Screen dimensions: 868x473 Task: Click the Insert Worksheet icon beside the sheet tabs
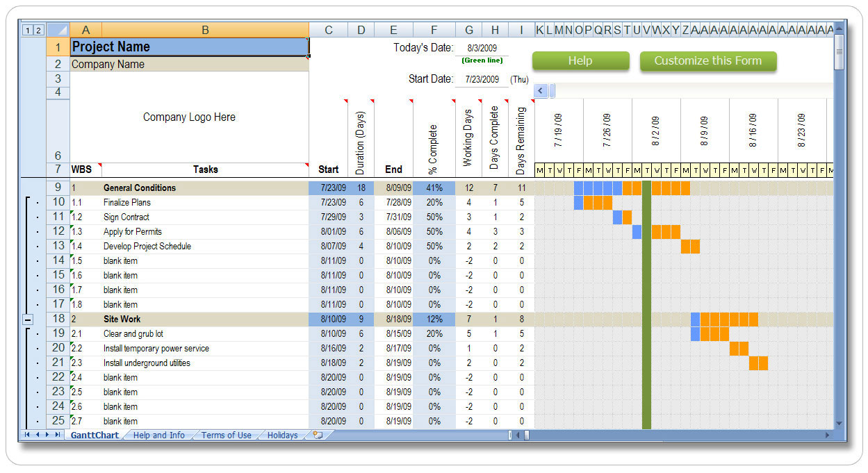click(318, 435)
